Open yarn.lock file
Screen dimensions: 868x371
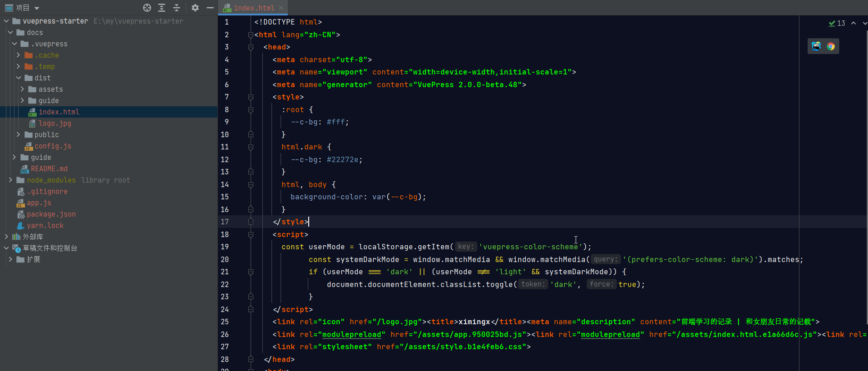click(45, 225)
